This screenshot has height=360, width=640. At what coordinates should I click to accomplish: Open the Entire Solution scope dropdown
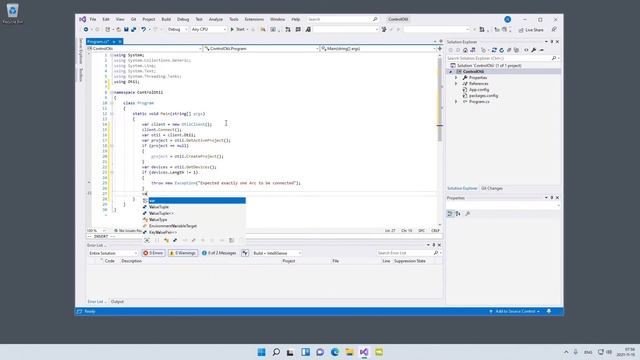point(113,253)
